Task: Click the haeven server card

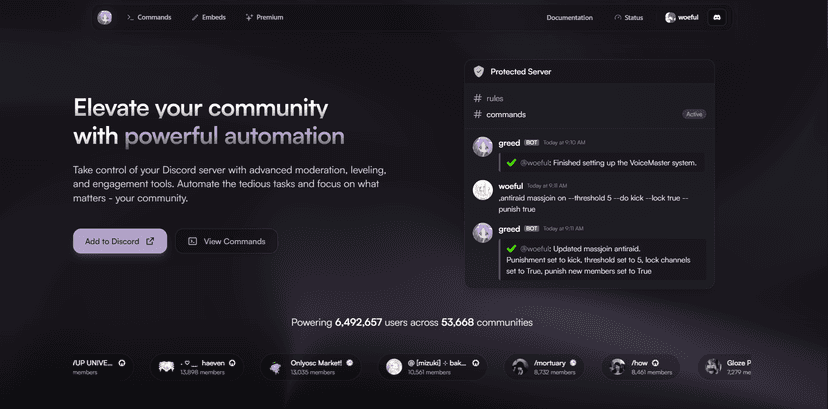Action: pyautogui.click(x=197, y=367)
